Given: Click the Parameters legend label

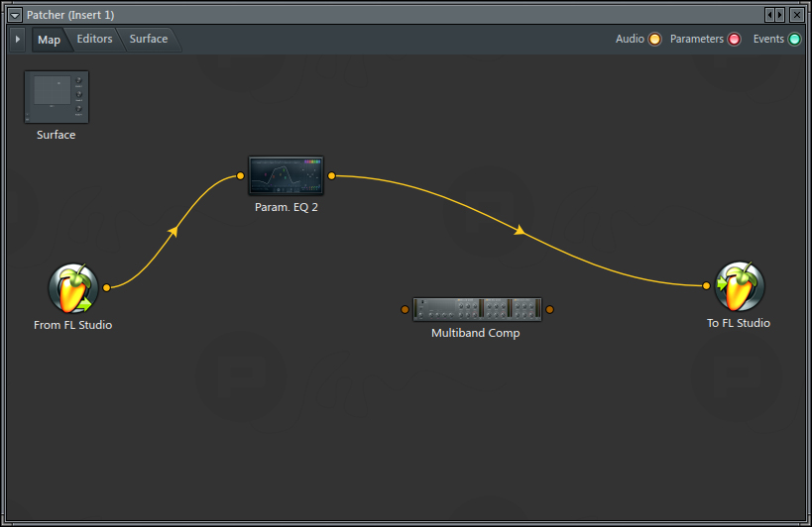Looking at the screenshot, I should (697, 39).
